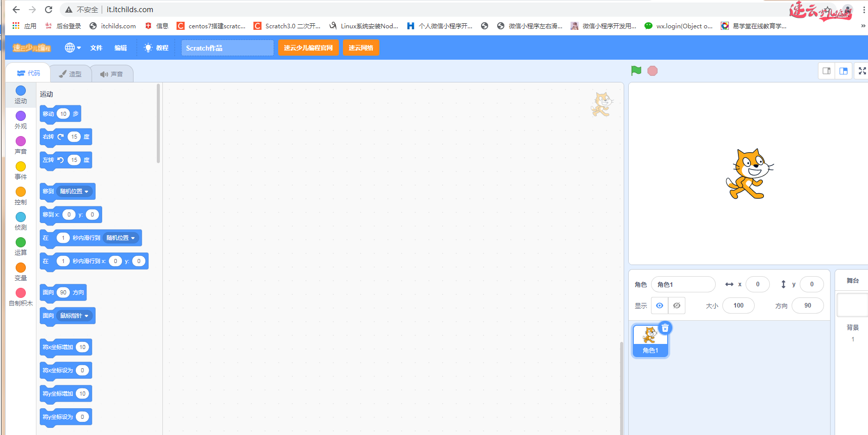Switch to small stage layout
The height and width of the screenshot is (435, 868).
tap(827, 71)
